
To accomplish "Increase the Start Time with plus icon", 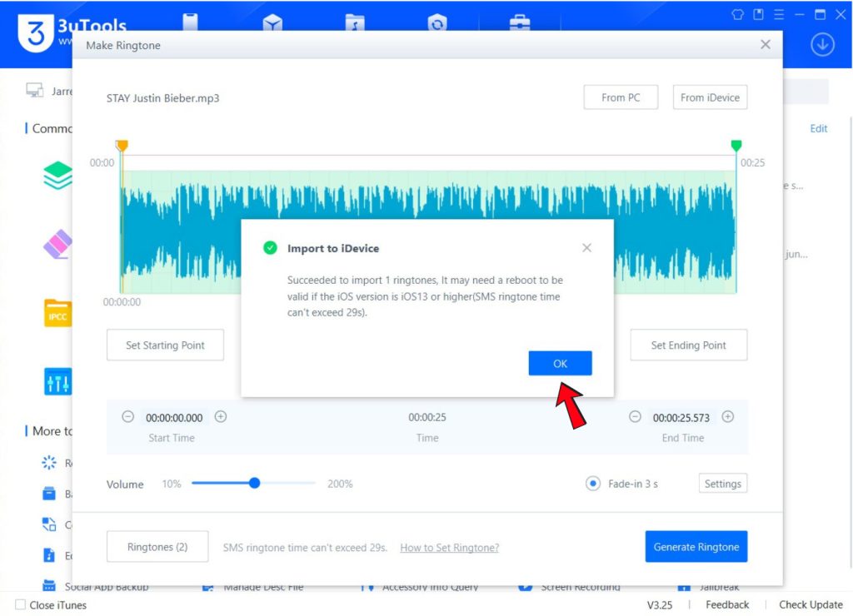I will pyautogui.click(x=220, y=417).
